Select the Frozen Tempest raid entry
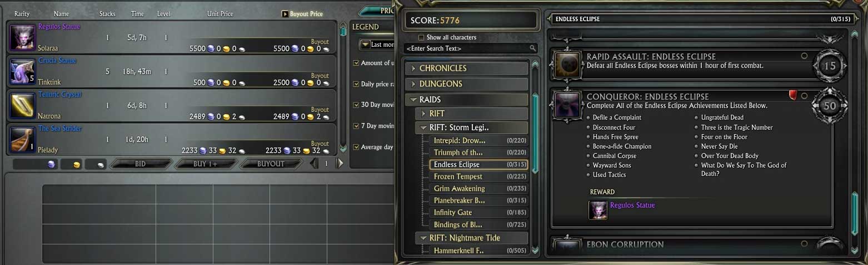The width and height of the screenshot is (868, 265). click(x=479, y=176)
